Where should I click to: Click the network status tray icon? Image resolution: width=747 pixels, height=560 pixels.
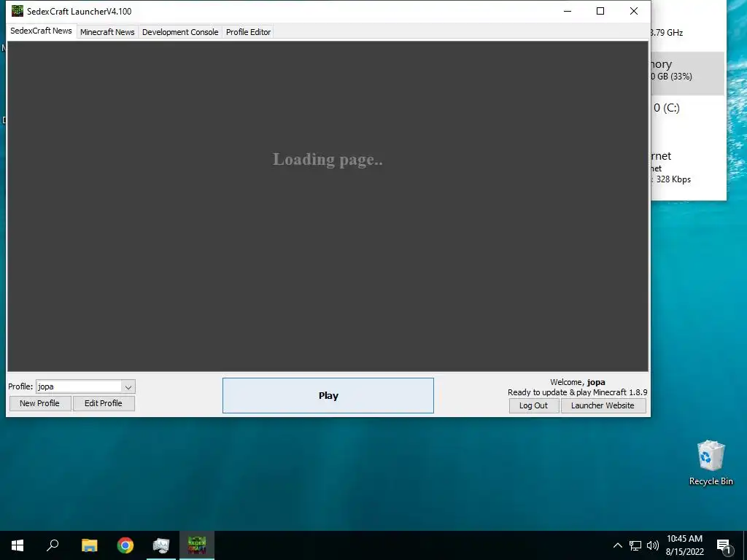pyautogui.click(x=635, y=545)
